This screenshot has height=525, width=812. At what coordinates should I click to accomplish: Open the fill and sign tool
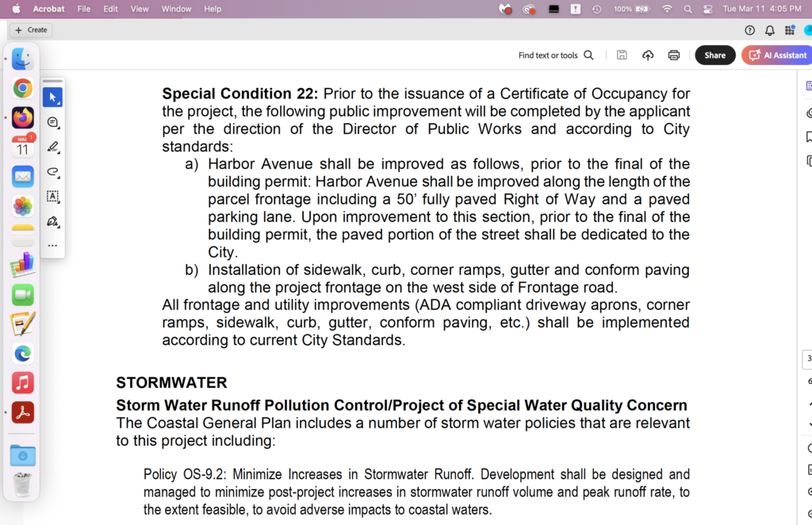(53, 221)
